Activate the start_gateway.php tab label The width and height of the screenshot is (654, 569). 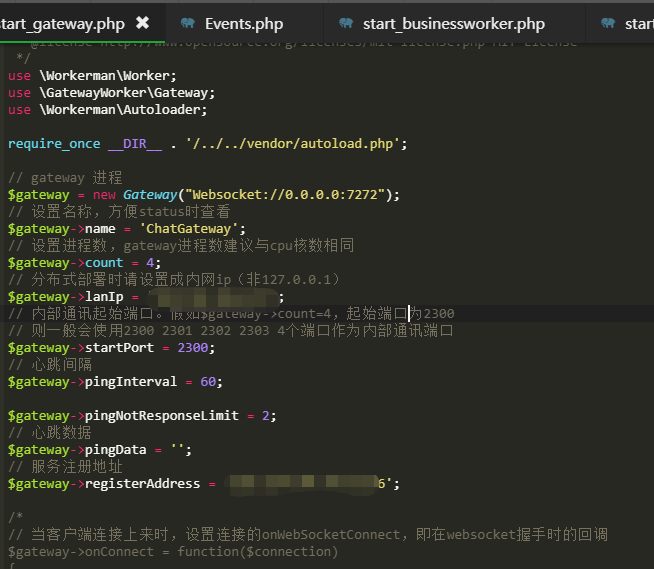pyautogui.click(x=62, y=24)
